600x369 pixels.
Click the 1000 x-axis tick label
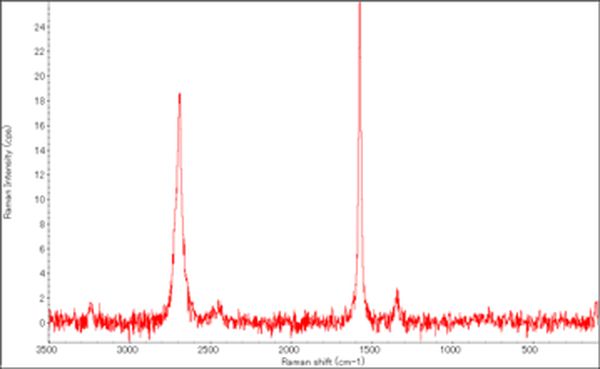[x=451, y=350]
